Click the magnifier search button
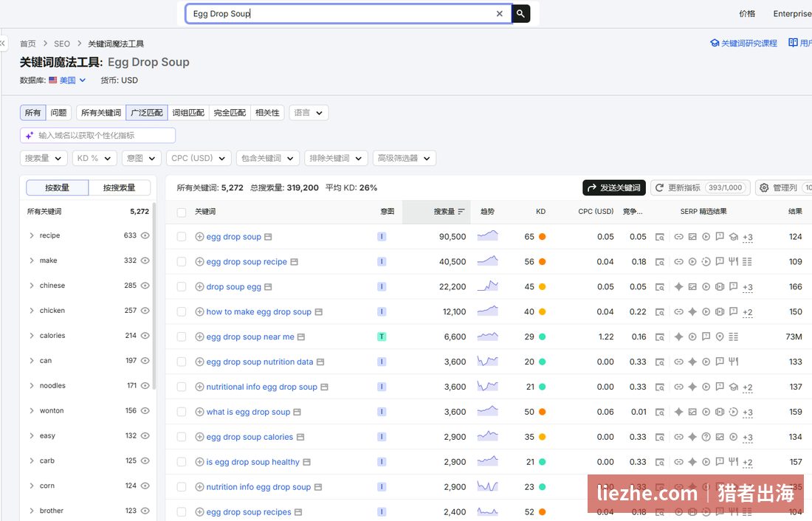Viewport: 812px width, 521px height. (x=520, y=13)
